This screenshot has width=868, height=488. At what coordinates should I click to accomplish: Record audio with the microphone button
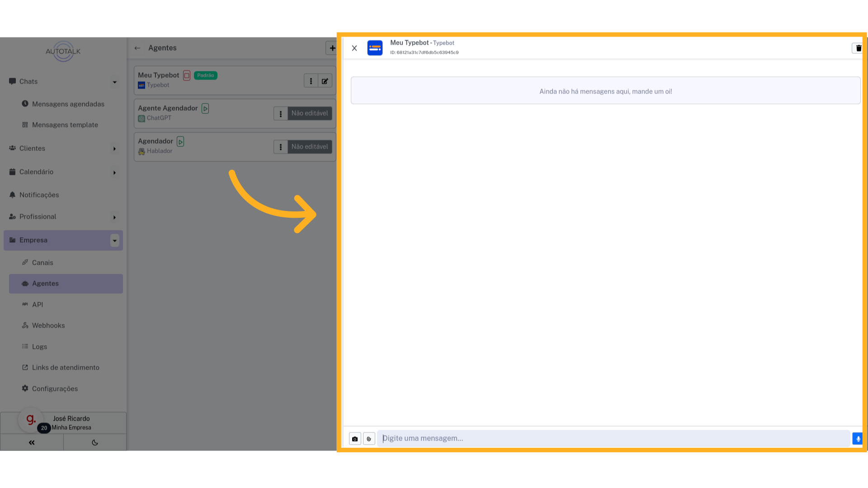point(858,439)
